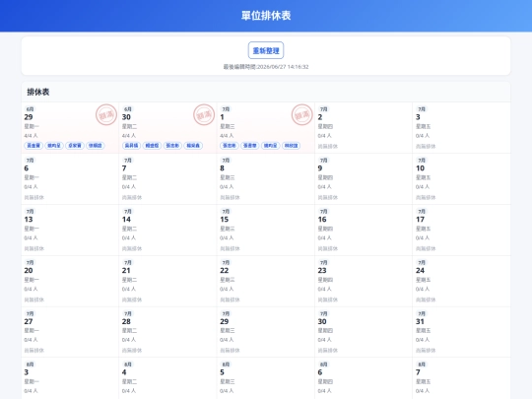Choose the July 10 Friday day cell
The image size is (532, 399).
click(461, 178)
